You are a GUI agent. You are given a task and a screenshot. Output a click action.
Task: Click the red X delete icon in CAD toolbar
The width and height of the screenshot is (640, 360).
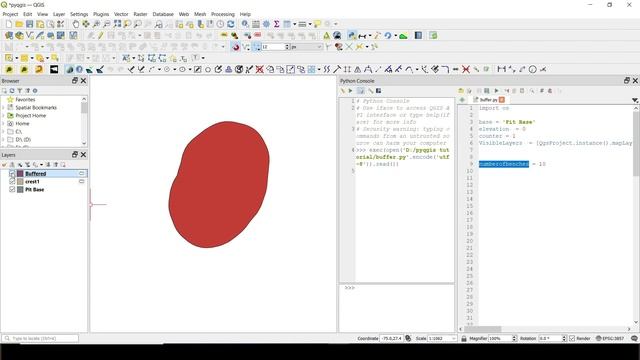(466, 69)
